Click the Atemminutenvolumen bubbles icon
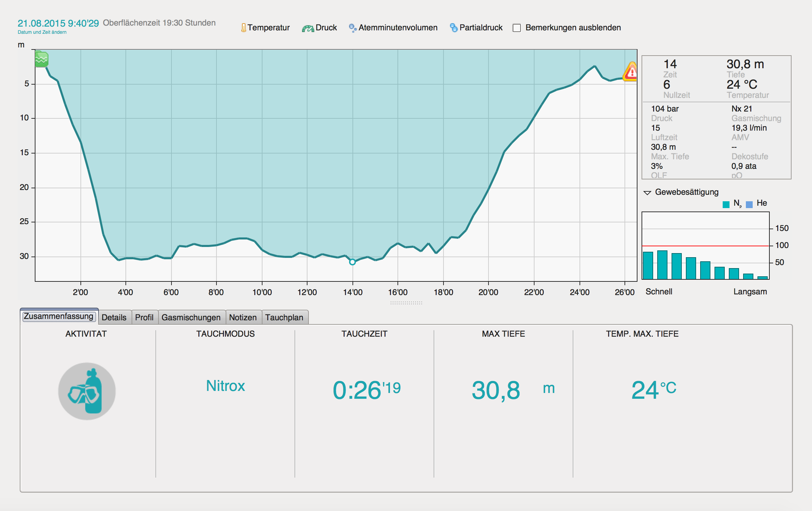Viewport: 812px width, 511px height. [352, 28]
